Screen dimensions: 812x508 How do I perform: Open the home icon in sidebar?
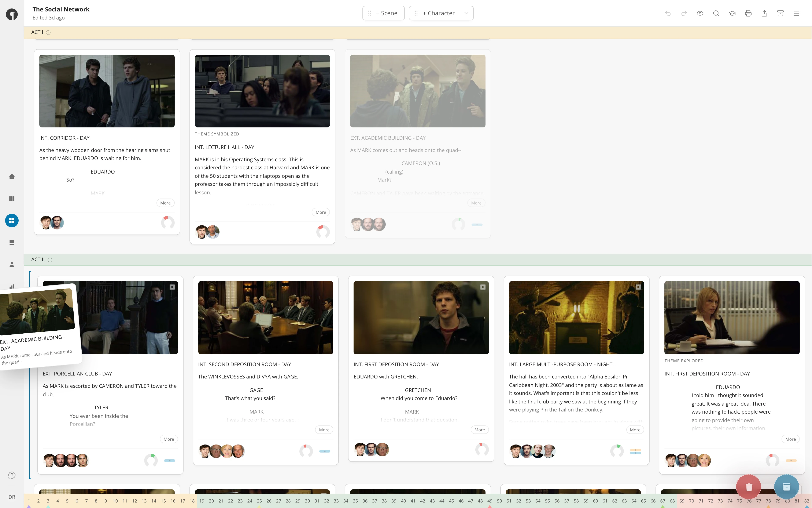pos(12,176)
